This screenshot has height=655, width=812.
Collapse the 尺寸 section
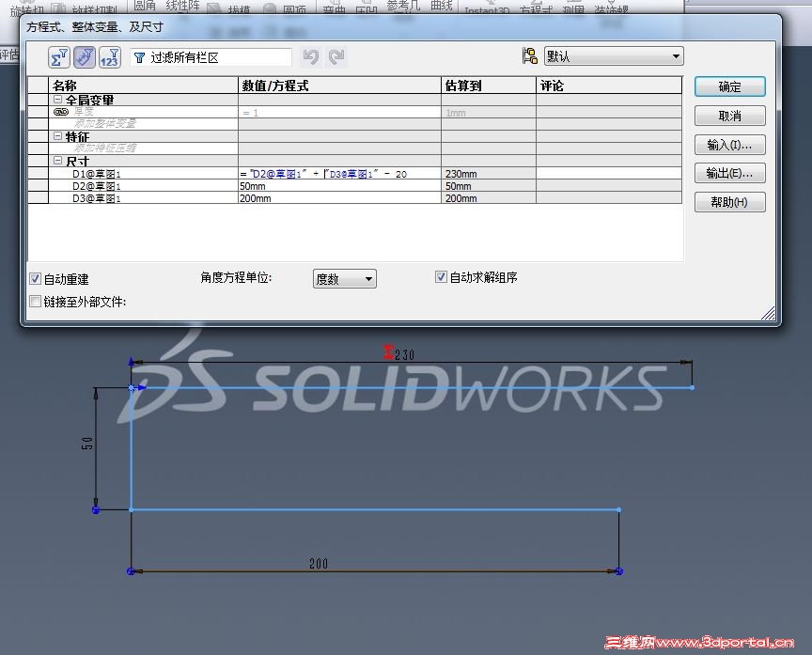(x=58, y=161)
